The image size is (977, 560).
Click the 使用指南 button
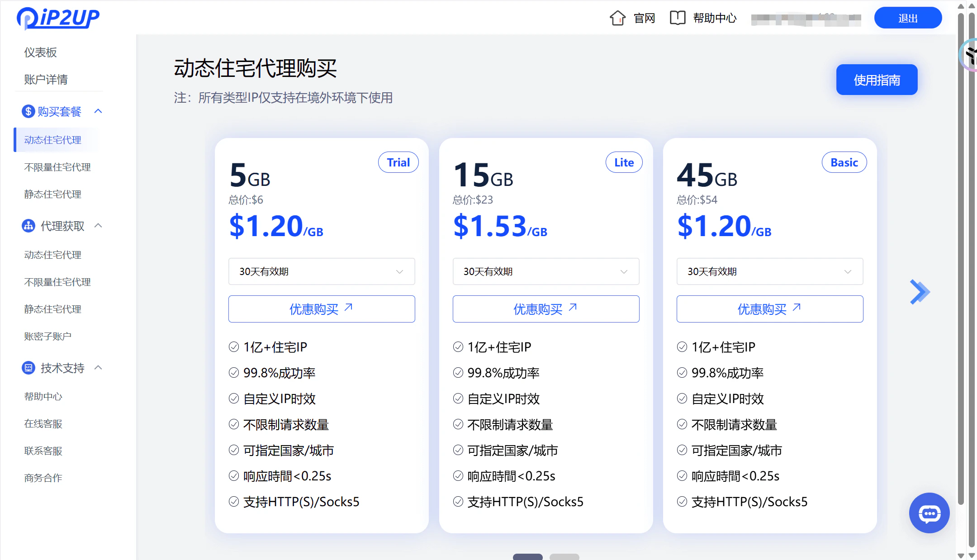tap(876, 80)
